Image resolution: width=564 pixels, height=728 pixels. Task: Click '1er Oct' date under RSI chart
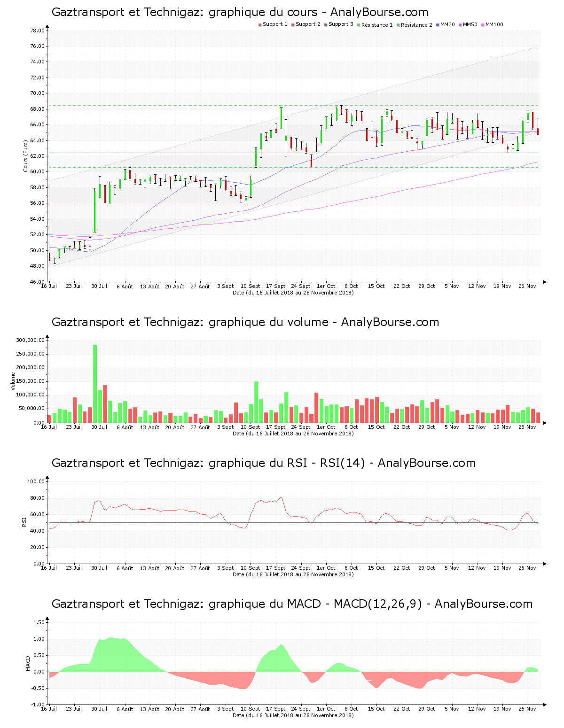326,568
